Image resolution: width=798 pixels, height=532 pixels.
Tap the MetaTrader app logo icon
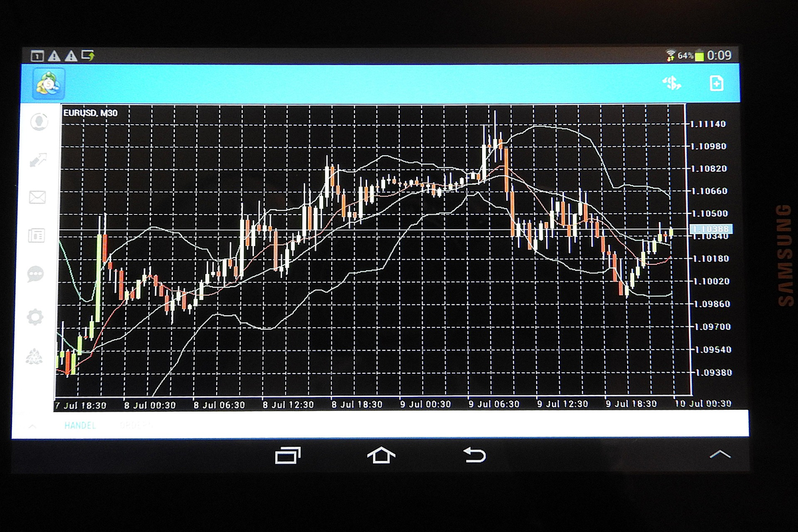click(49, 84)
